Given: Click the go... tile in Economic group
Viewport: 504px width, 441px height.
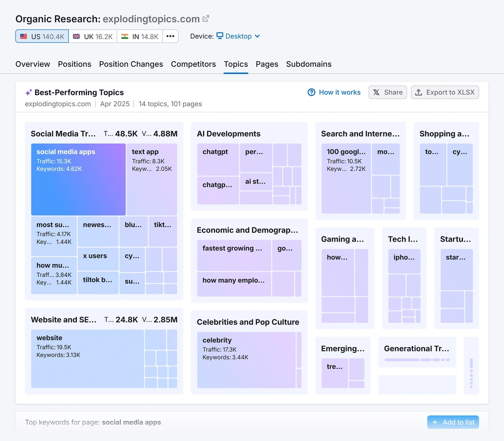Looking at the screenshot, I should [x=286, y=255].
